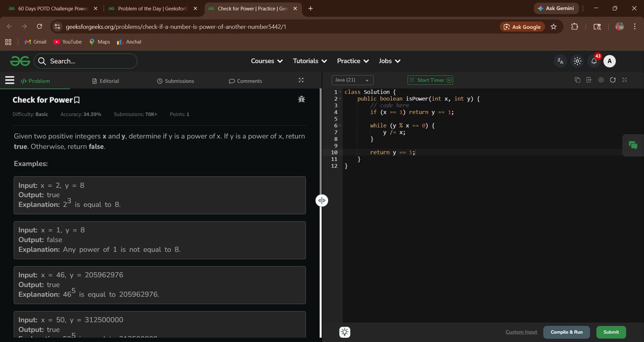Viewport: 644px width, 342px height.
Task: Open YouTube bookmark
Action: (67, 42)
